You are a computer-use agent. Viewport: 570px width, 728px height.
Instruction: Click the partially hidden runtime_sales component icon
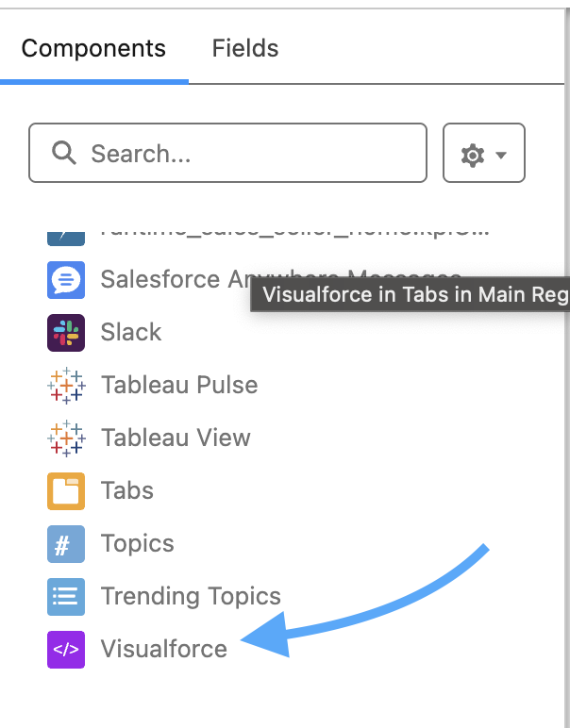[66, 239]
